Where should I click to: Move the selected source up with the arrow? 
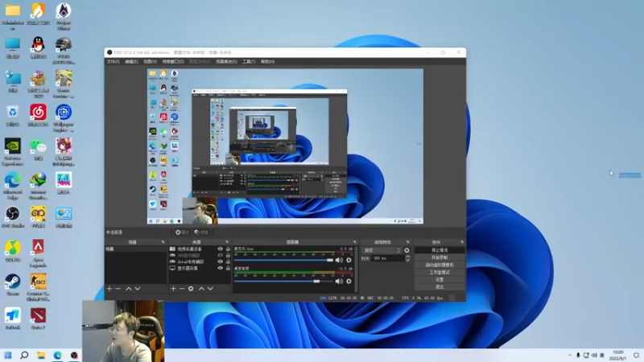[x=200, y=288]
